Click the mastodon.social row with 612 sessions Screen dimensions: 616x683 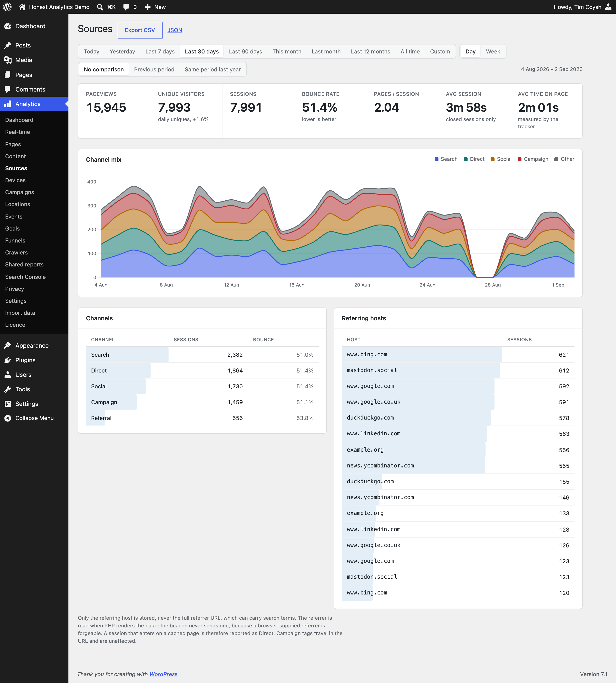458,371
